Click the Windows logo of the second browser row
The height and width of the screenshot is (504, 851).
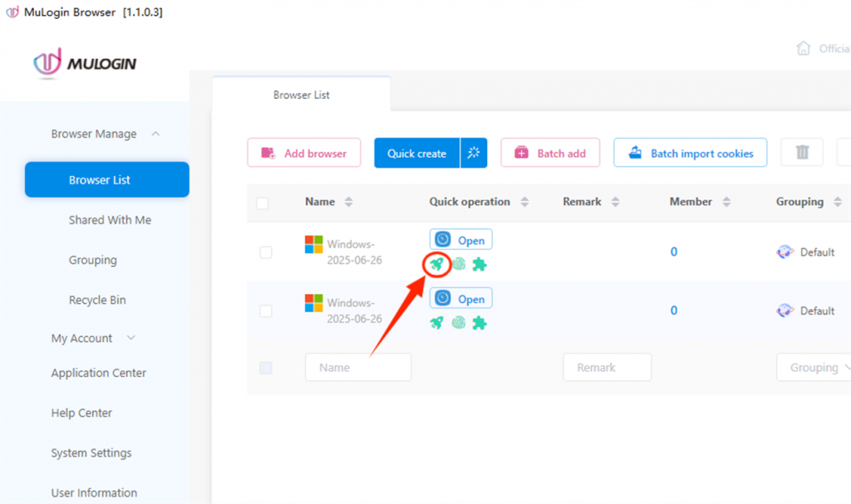313,303
